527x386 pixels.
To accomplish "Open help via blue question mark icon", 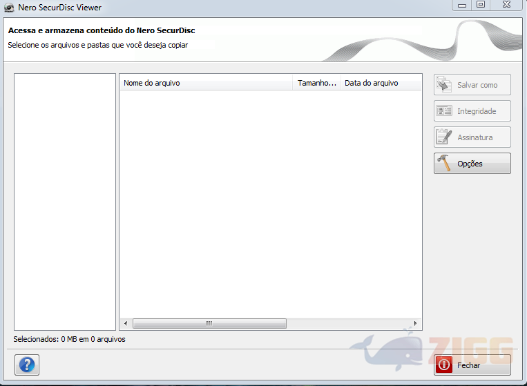I will 27,365.
